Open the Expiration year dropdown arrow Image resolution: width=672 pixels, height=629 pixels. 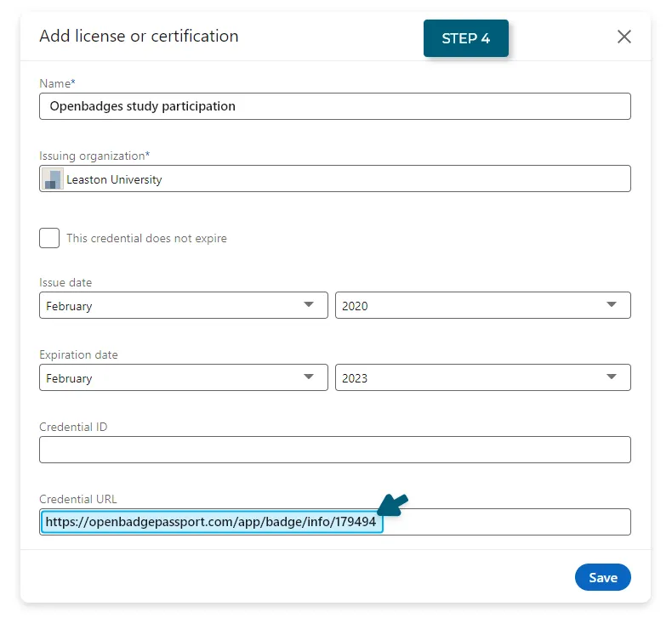tap(612, 377)
